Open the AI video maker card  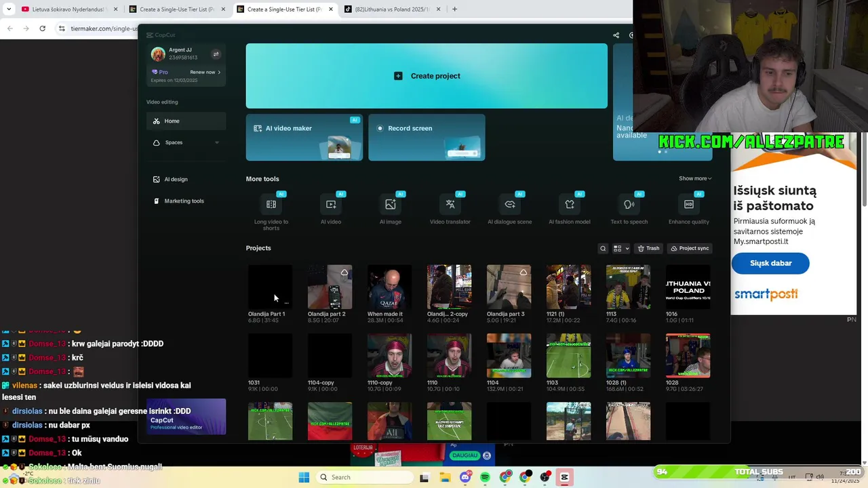tap(304, 138)
